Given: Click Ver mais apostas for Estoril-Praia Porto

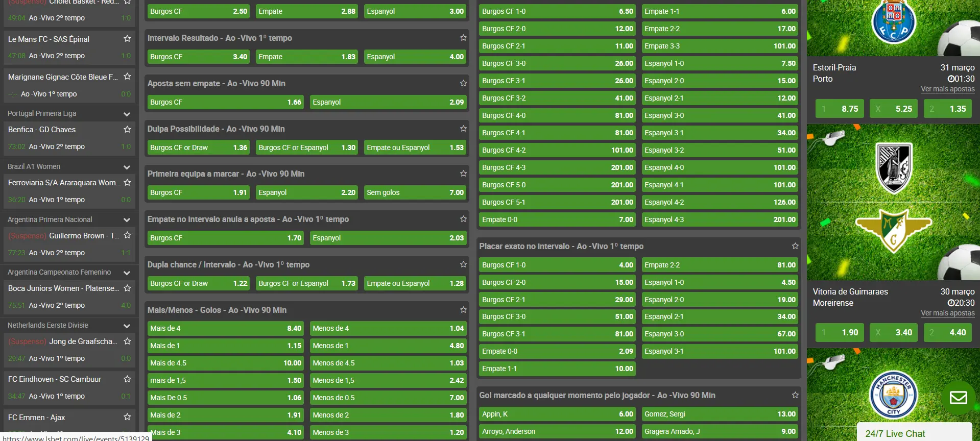Looking at the screenshot, I should [x=947, y=89].
